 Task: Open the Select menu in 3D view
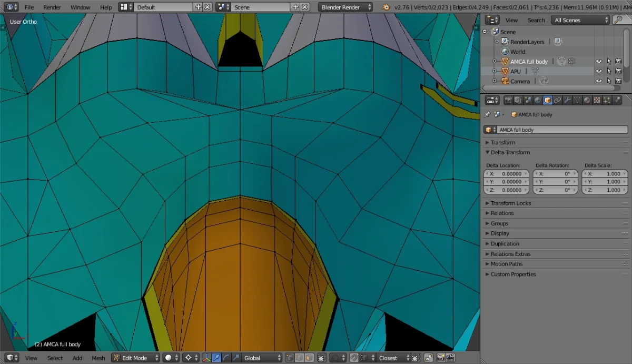click(55, 358)
